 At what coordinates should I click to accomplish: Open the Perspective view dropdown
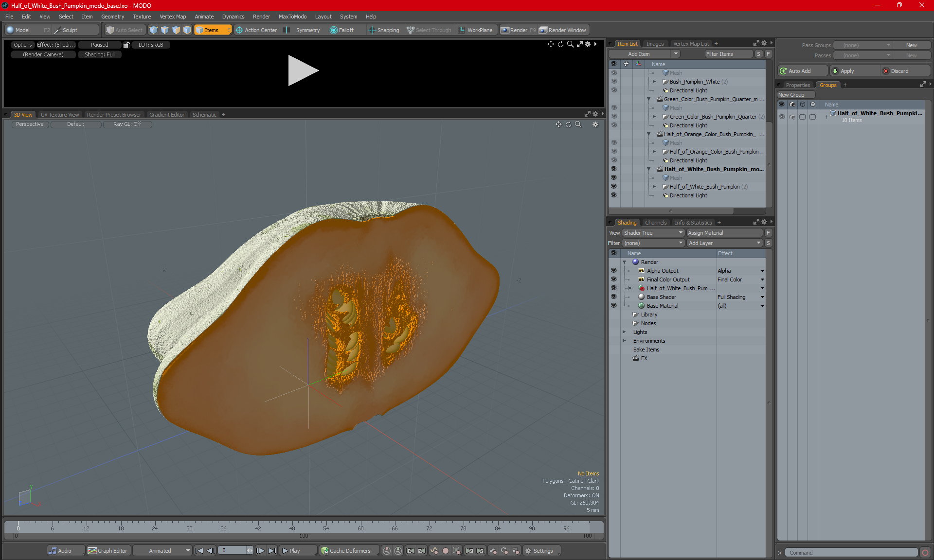tap(30, 124)
